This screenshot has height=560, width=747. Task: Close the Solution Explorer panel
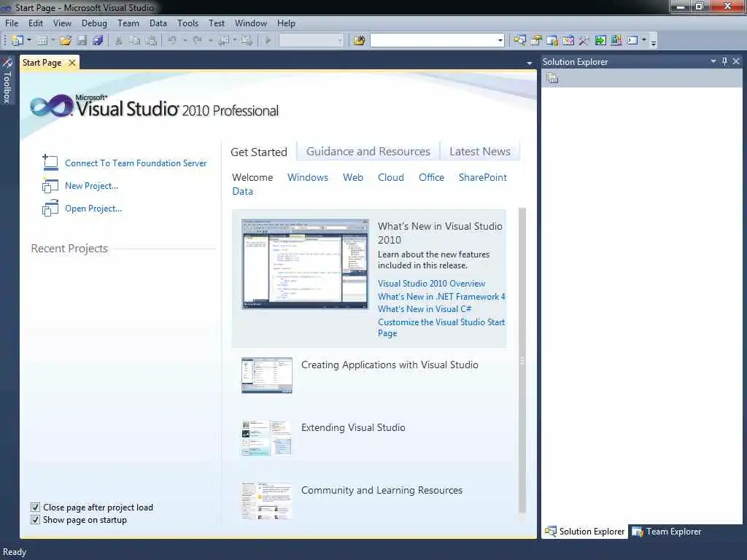736,61
